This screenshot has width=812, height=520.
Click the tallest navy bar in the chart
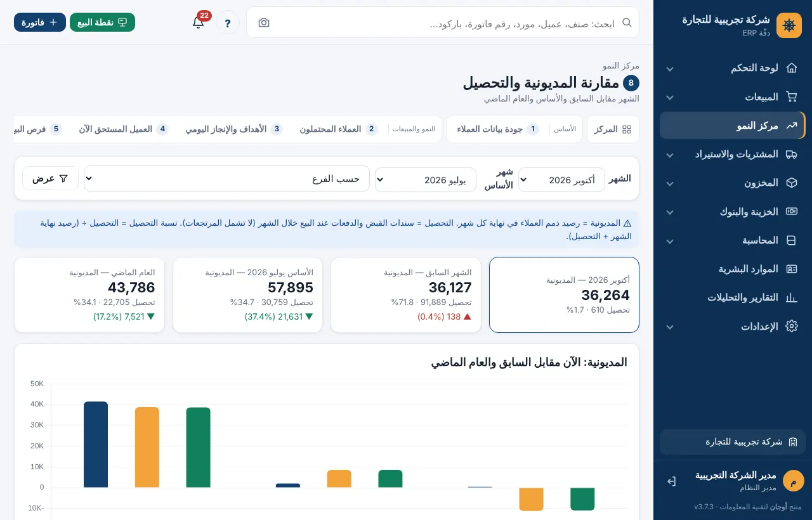coord(96,445)
